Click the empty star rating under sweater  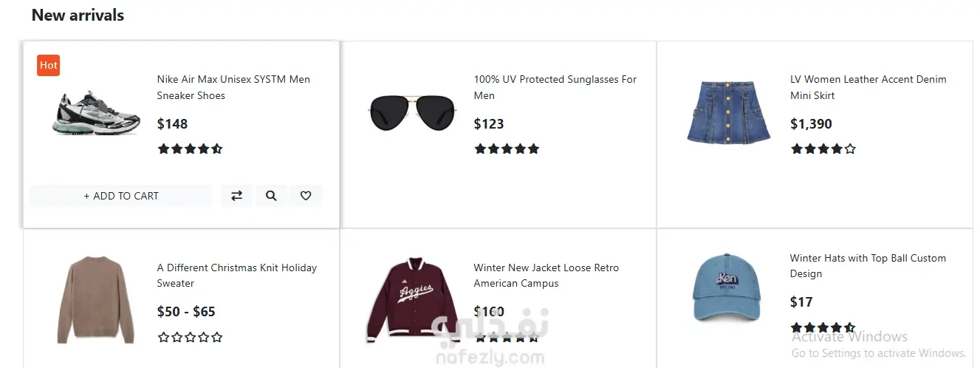[x=190, y=337]
